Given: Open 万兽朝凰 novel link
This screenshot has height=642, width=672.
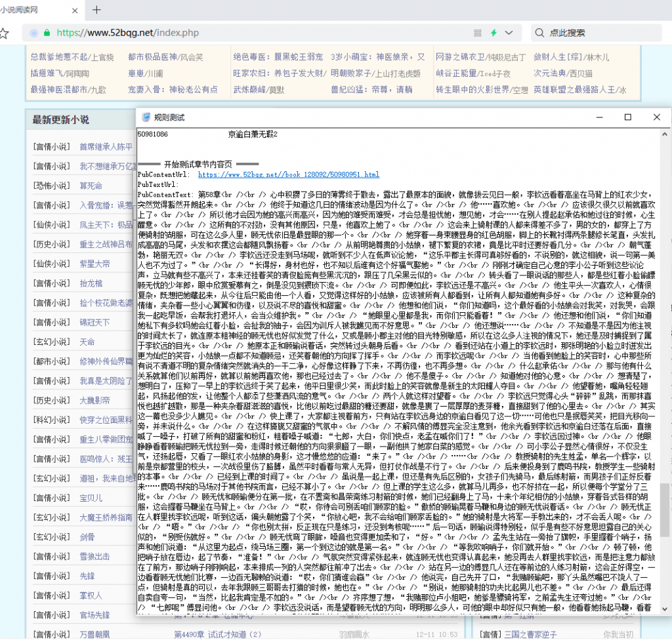Looking at the screenshot, I should point(94,634).
